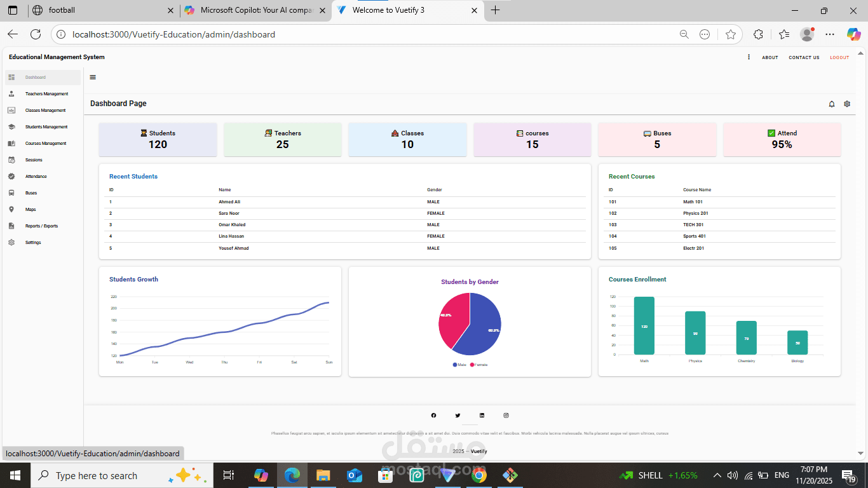Image resolution: width=868 pixels, height=488 pixels.
Task: Click course name Physics 201
Action: pyautogui.click(x=696, y=213)
